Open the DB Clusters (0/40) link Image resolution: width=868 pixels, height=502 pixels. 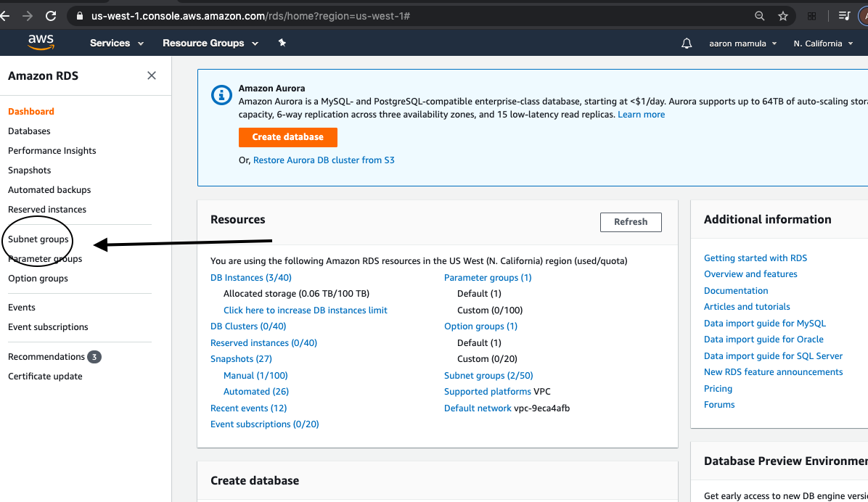(x=248, y=326)
